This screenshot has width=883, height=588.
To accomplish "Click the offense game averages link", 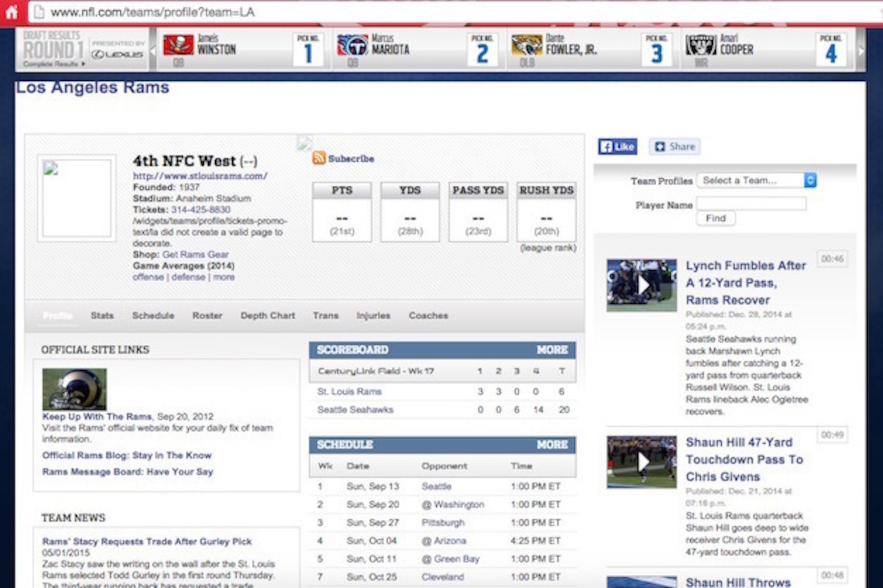I will coord(148,277).
